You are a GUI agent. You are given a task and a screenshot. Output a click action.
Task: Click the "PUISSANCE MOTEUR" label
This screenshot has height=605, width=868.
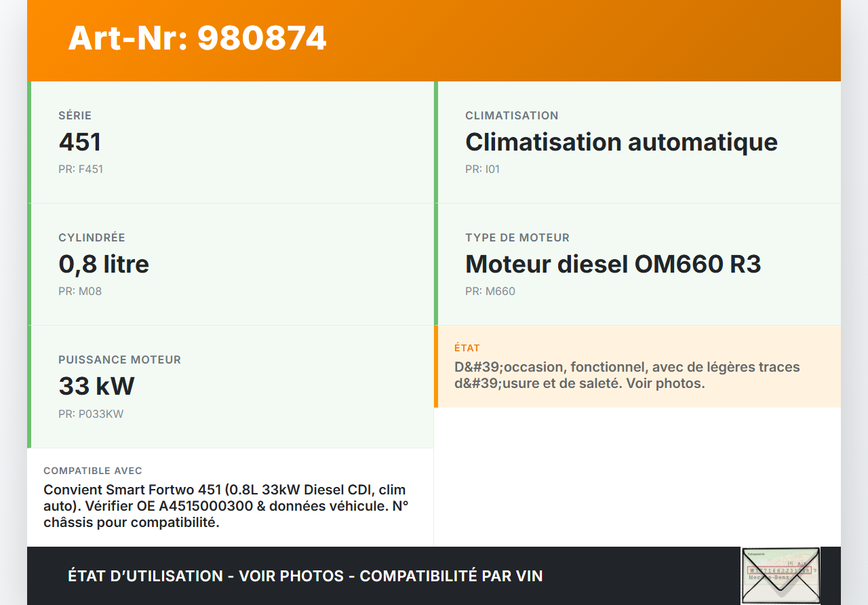(x=119, y=359)
